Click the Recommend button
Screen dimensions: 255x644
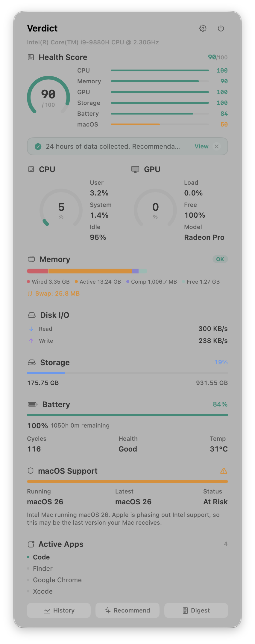[127, 610]
